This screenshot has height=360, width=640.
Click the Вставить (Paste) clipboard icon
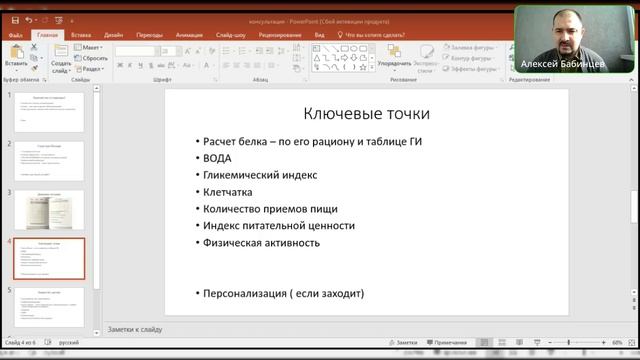point(16,52)
